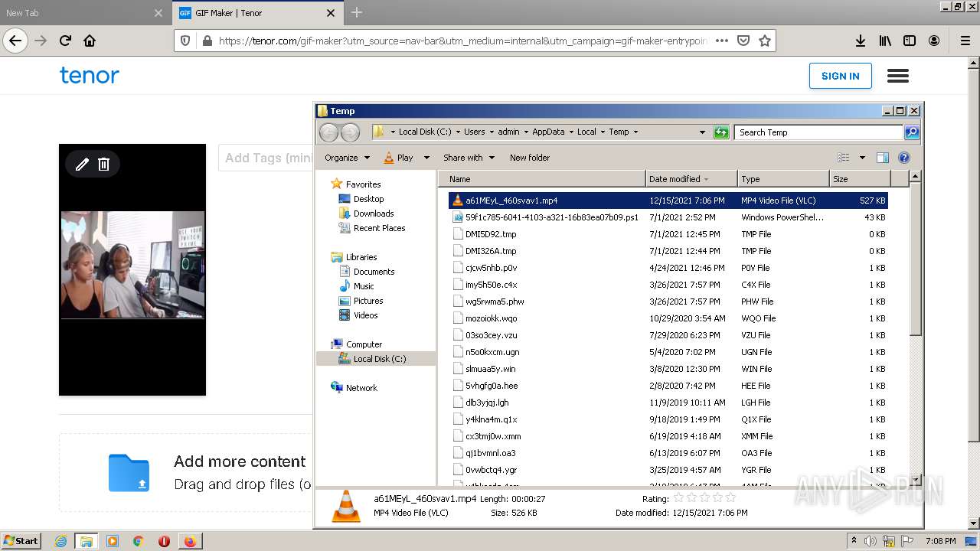
Task: Sort by Size column header
Action: 861,179
